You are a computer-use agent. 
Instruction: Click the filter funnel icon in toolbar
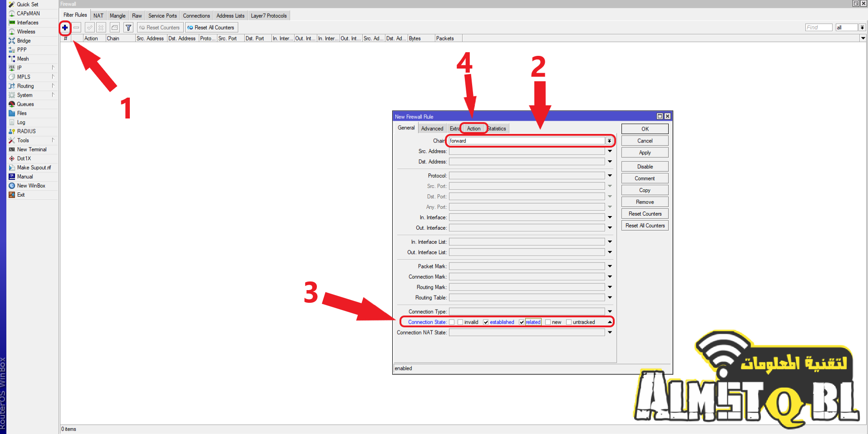[x=128, y=28]
